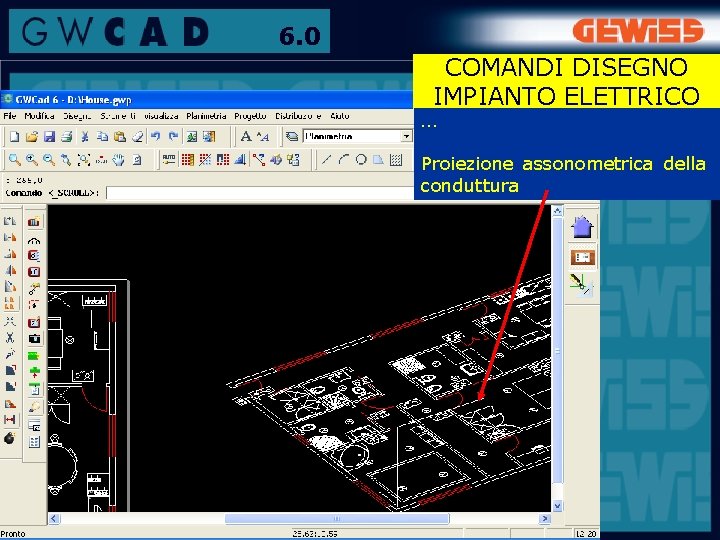Click the layers icon beside Planimetria box
The width and height of the screenshot is (720, 540).
point(292,136)
